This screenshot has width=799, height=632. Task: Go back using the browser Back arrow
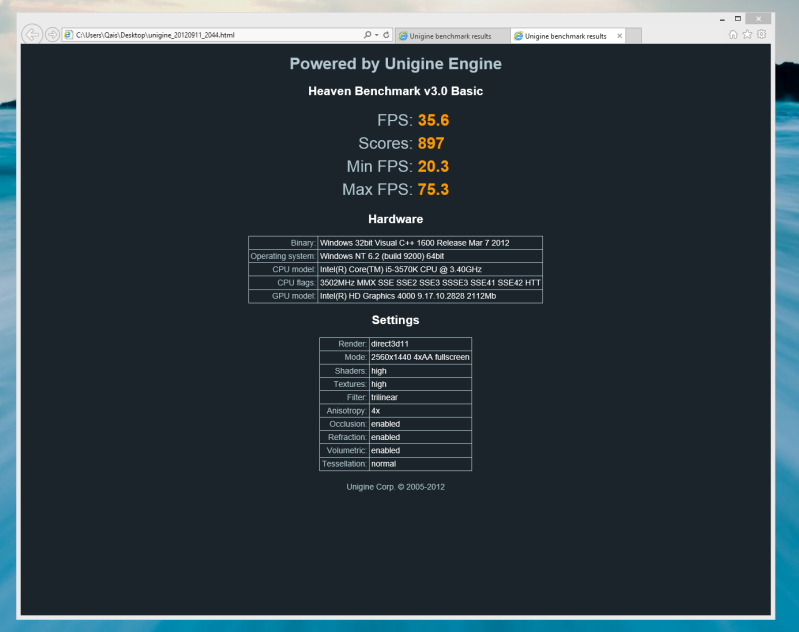32,35
